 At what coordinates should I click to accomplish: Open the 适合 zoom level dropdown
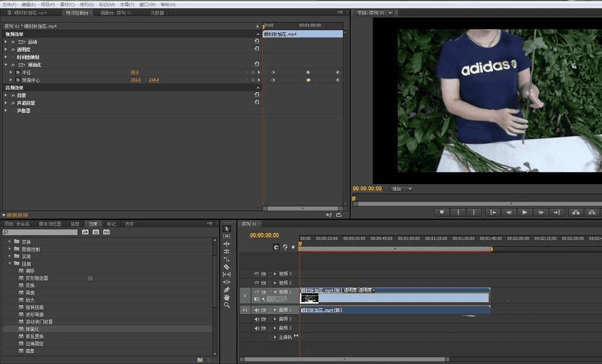coord(402,188)
